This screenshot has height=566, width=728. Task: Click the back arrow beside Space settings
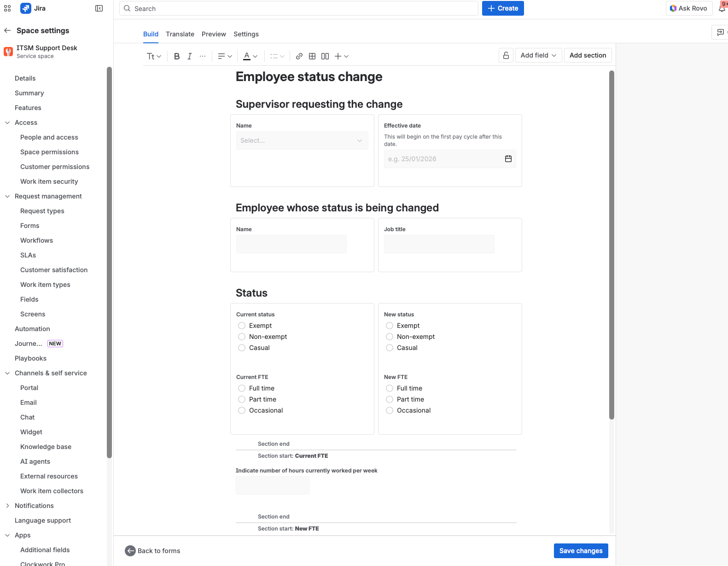(7, 30)
